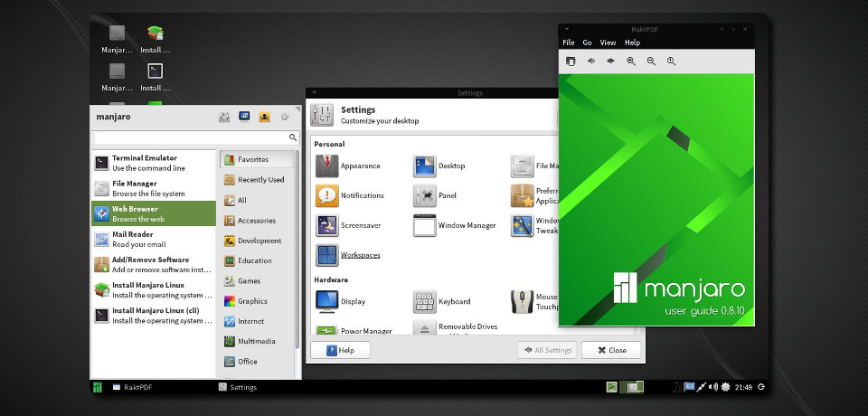Click the lock screen icon in menu header
The width and height of the screenshot is (868, 416).
(x=244, y=117)
